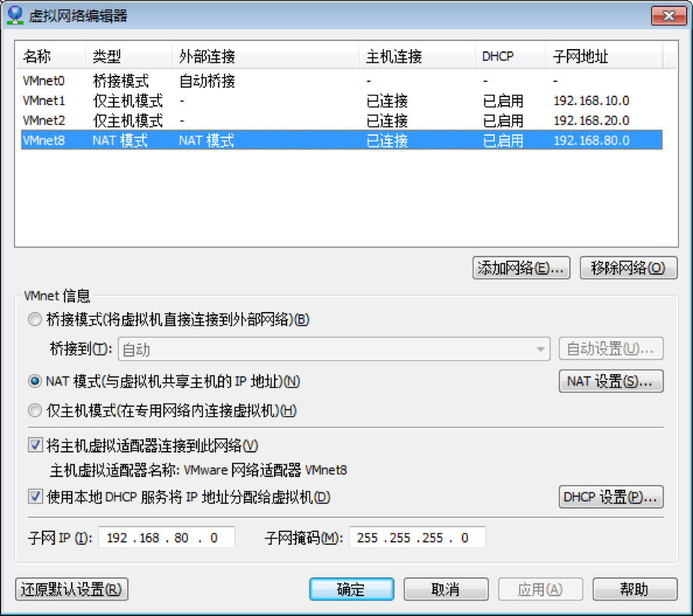The height and width of the screenshot is (616, 693).
Task: Open NAT 设置(S)... dialog
Action: click(611, 381)
